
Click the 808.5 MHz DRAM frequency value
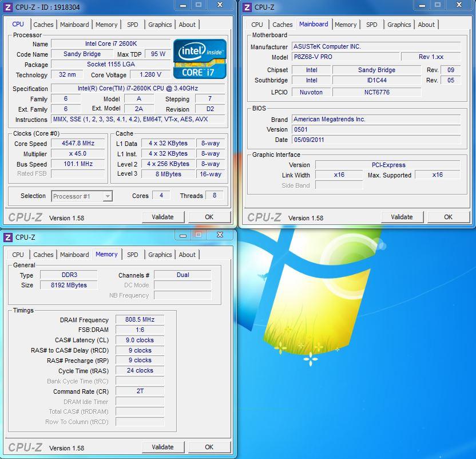click(x=140, y=319)
